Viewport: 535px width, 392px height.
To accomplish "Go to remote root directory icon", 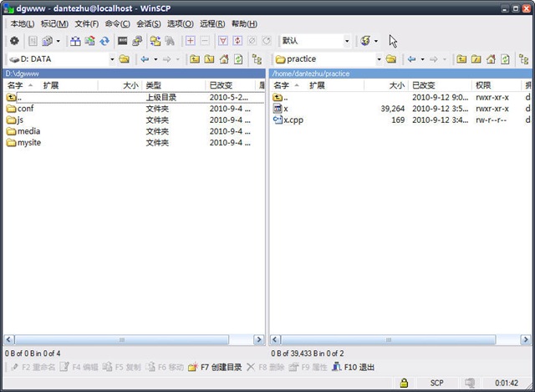I will point(476,59).
